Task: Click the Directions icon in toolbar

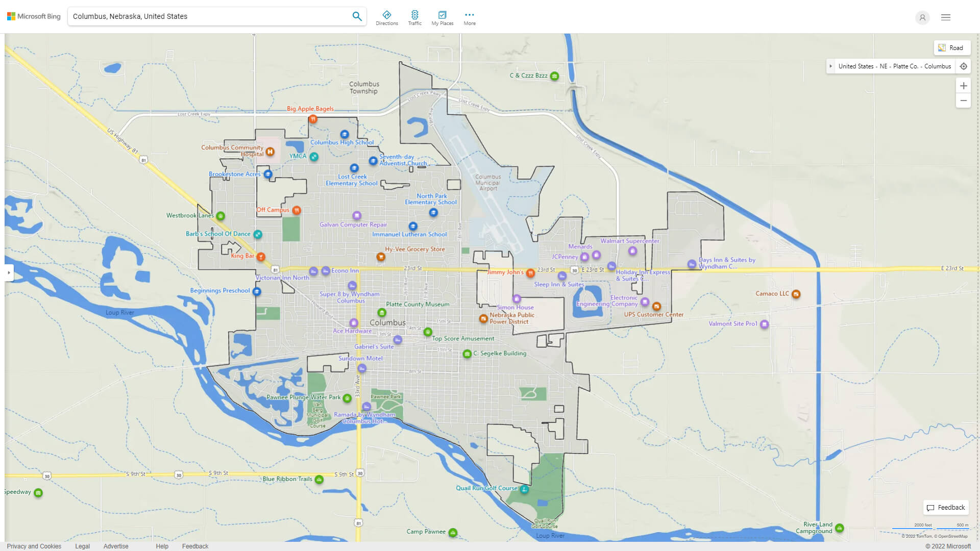Action: coord(386,14)
